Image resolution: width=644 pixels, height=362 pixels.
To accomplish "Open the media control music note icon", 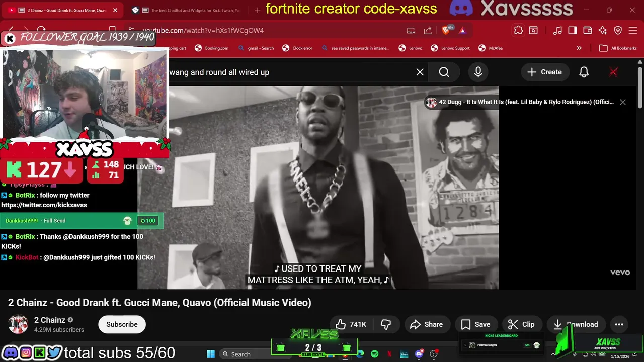I will (557, 30).
